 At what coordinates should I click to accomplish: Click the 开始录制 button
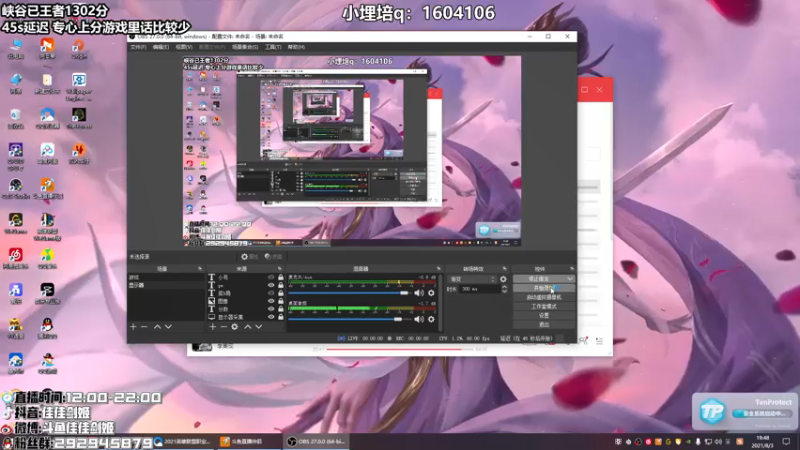click(x=544, y=288)
